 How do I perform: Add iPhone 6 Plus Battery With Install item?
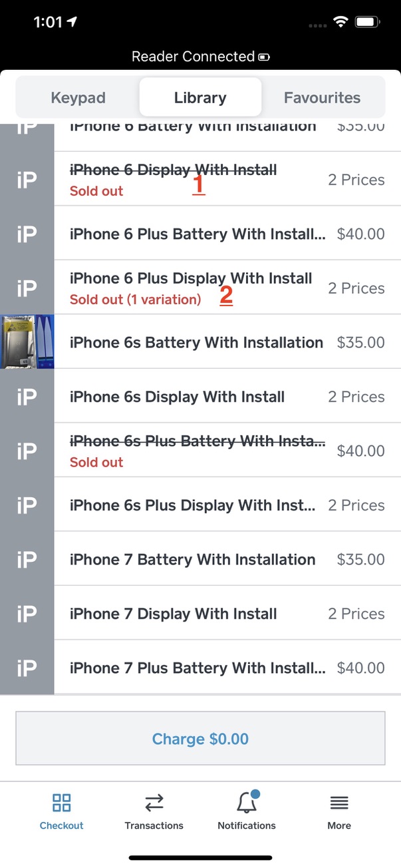click(198, 234)
